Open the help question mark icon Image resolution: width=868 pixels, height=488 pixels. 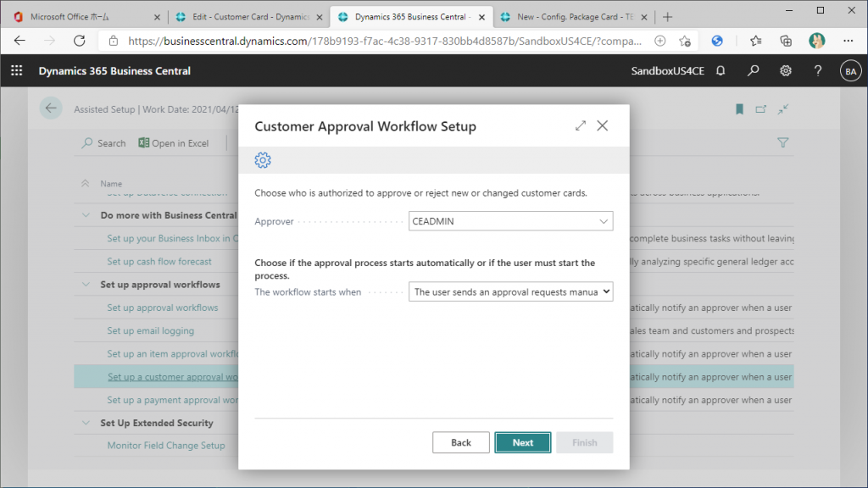(818, 71)
